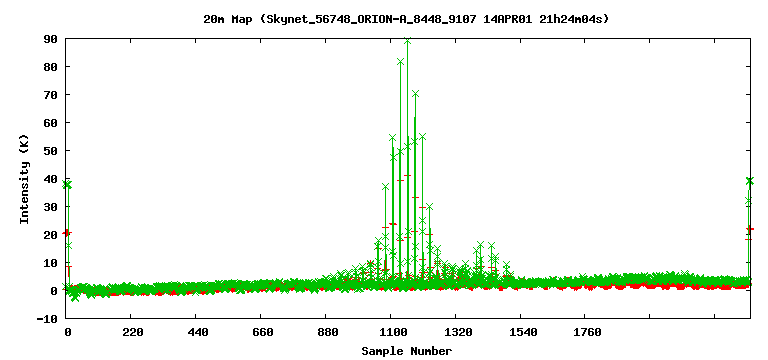Click the green spike marker at the far right edge
The height and width of the screenshot is (360, 768).
tap(749, 181)
